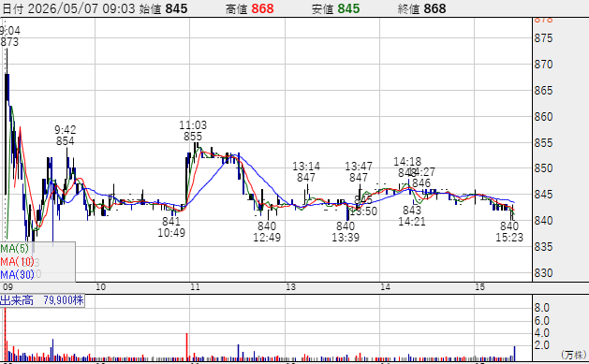Click the 14:27 846 annotation
The height and width of the screenshot is (364, 589).
[x=421, y=178]
